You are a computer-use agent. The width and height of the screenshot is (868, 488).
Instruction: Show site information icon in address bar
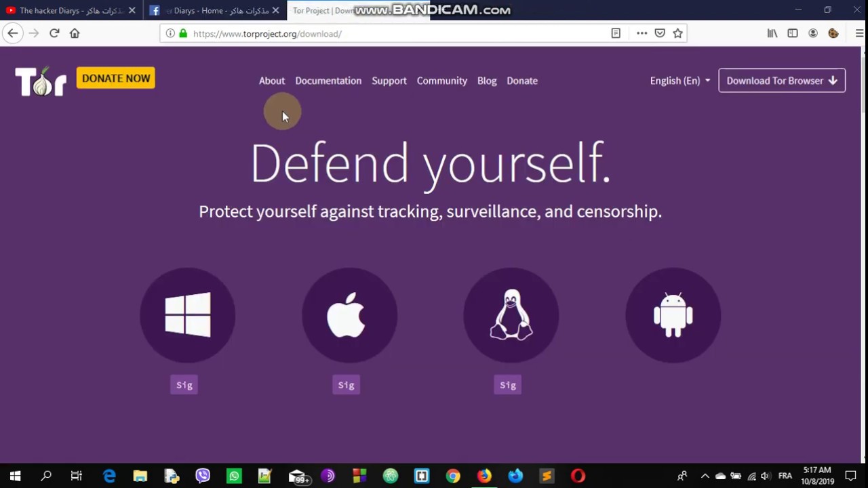point(170,33)
